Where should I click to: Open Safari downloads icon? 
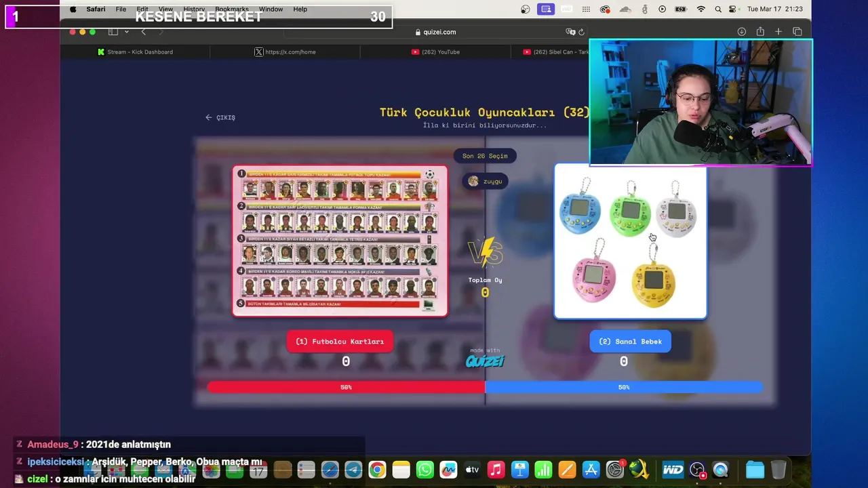tap(741, 32)
